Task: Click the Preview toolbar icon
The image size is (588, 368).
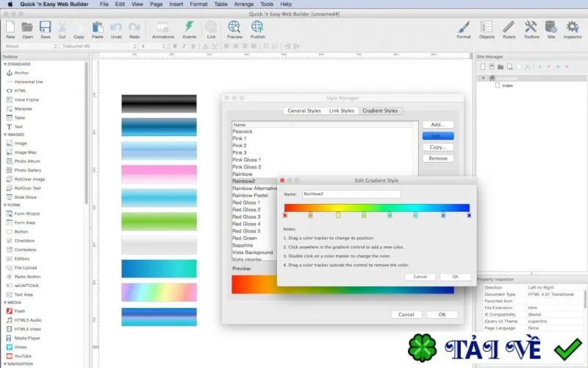Action: [x=234, y=29]
